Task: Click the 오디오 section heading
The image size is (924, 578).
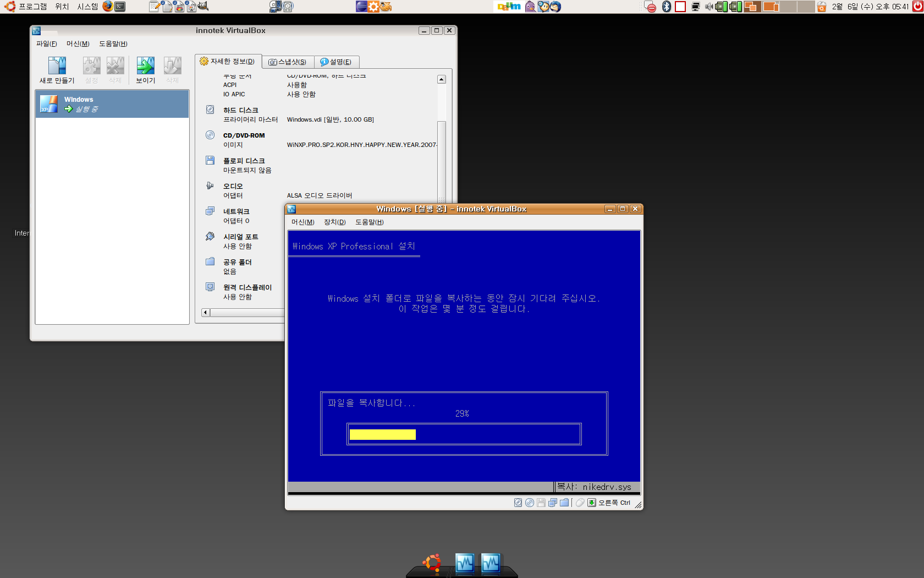Action: 233,186
